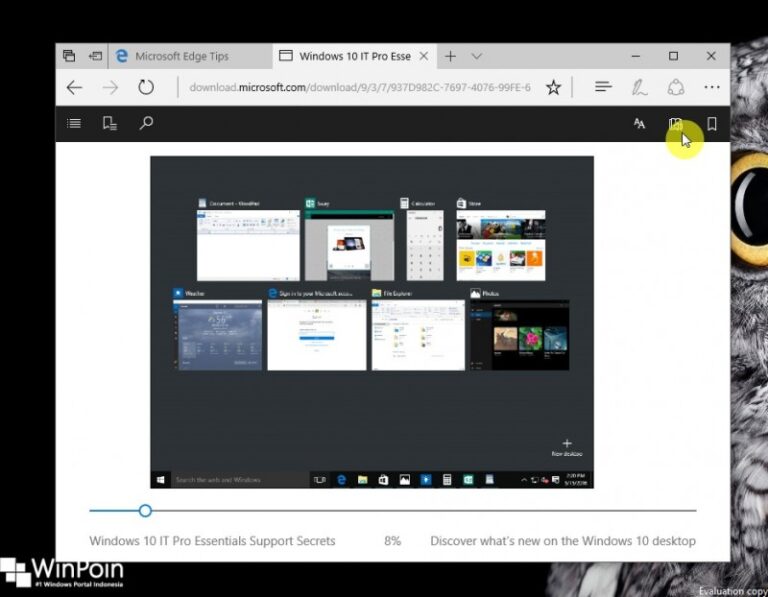
Task: Click the book icon under the cursor
Action: click(x=676, y=125)
